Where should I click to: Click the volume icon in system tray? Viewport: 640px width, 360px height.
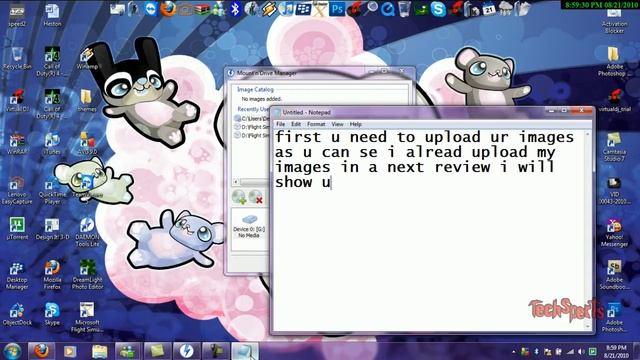click(581, 352)
